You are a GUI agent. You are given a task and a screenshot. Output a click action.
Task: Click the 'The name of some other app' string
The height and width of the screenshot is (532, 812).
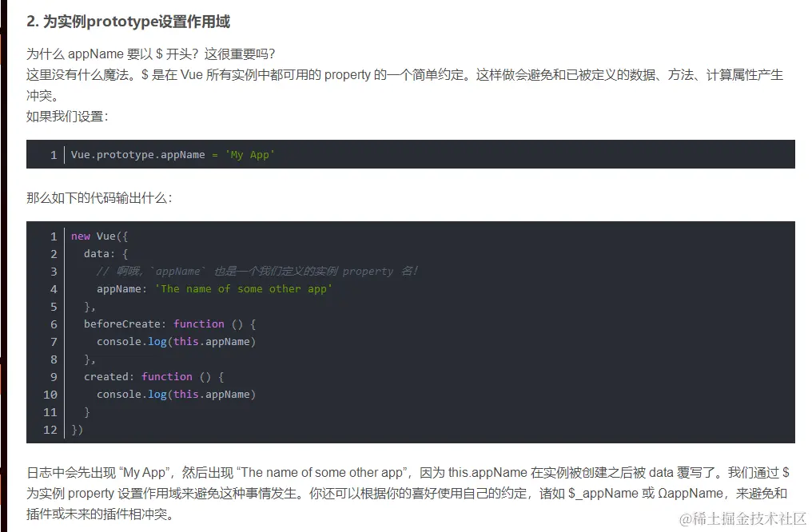[x=243, y=289]
